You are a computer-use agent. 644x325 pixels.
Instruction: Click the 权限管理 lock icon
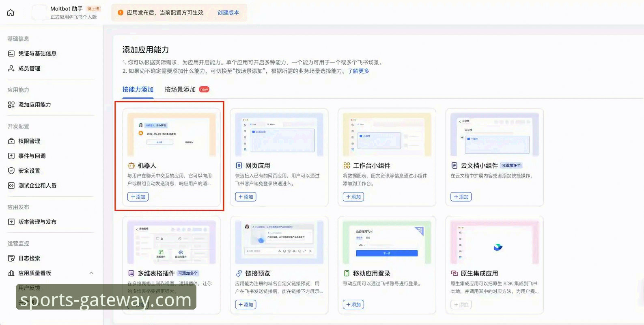[x=11, y=141]
